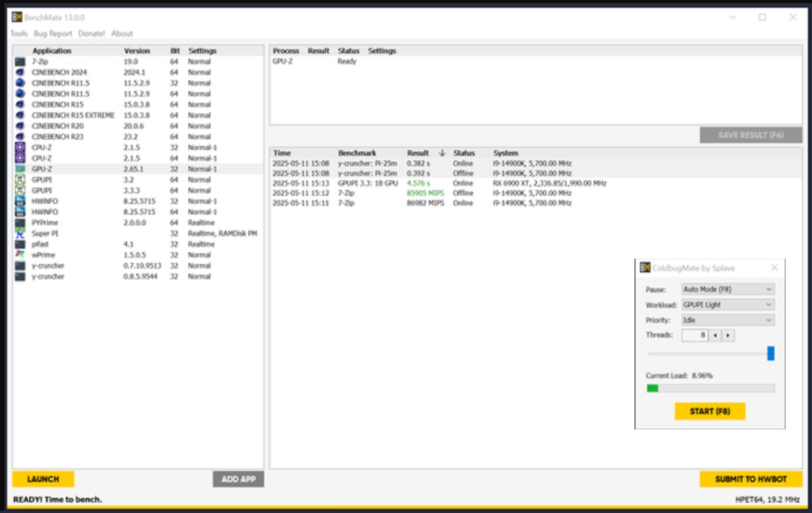812x513 pixels.
Task: Click the ADD APP button
Action: click(x=238, y=479)
